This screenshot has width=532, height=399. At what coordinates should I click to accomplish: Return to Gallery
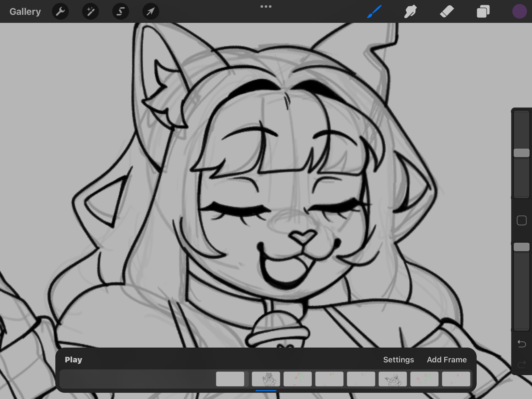tap(25, 11)
